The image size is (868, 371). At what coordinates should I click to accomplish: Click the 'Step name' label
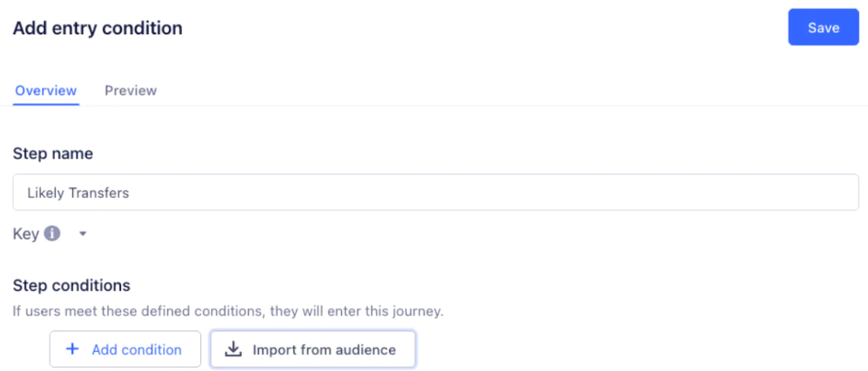[x=53, y=154]
